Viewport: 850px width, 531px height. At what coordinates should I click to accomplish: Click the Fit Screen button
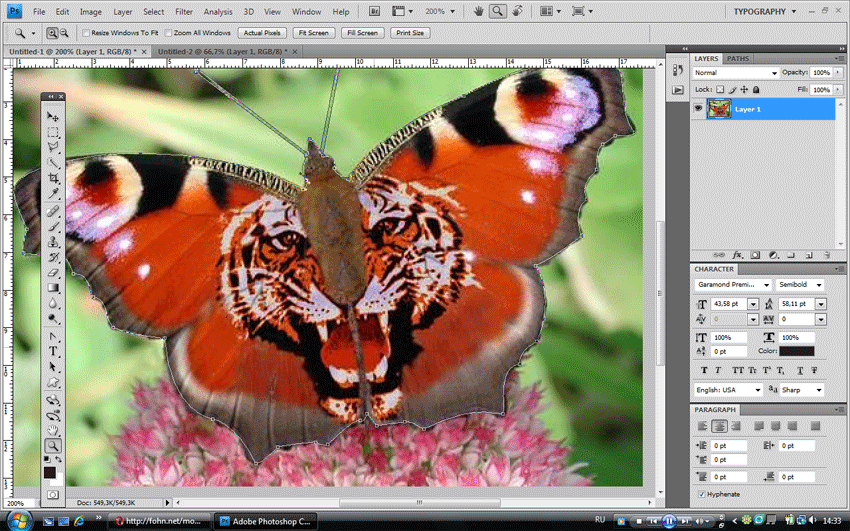pyautogui.click(x=313, y=33)
